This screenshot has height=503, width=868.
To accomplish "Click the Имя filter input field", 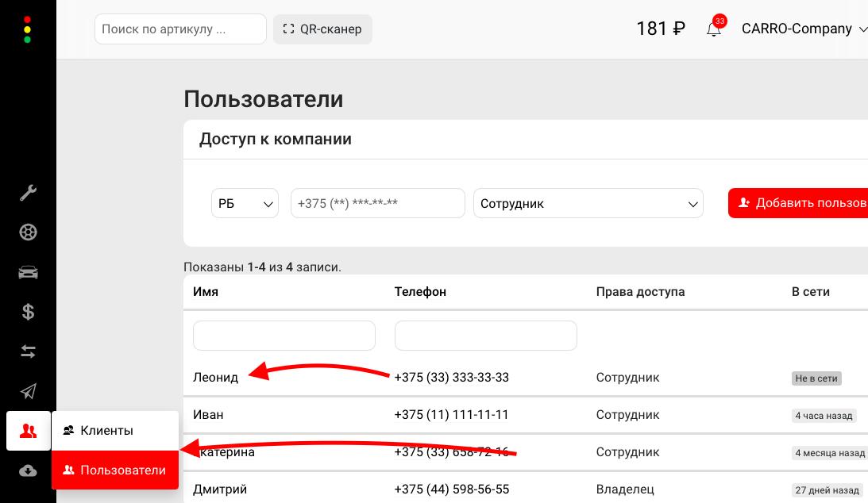I will 284,336.
